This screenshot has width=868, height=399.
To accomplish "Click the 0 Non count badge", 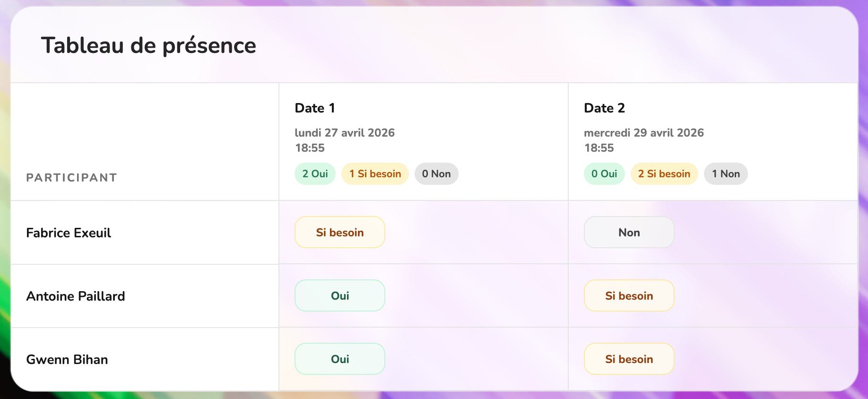I will 436,174.
